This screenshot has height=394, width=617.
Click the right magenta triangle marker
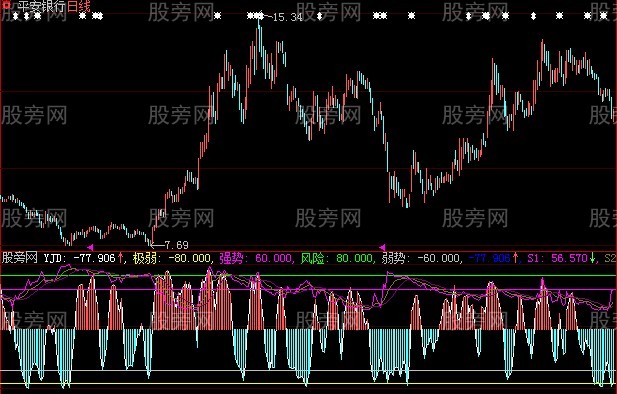(x=382, y=247)
